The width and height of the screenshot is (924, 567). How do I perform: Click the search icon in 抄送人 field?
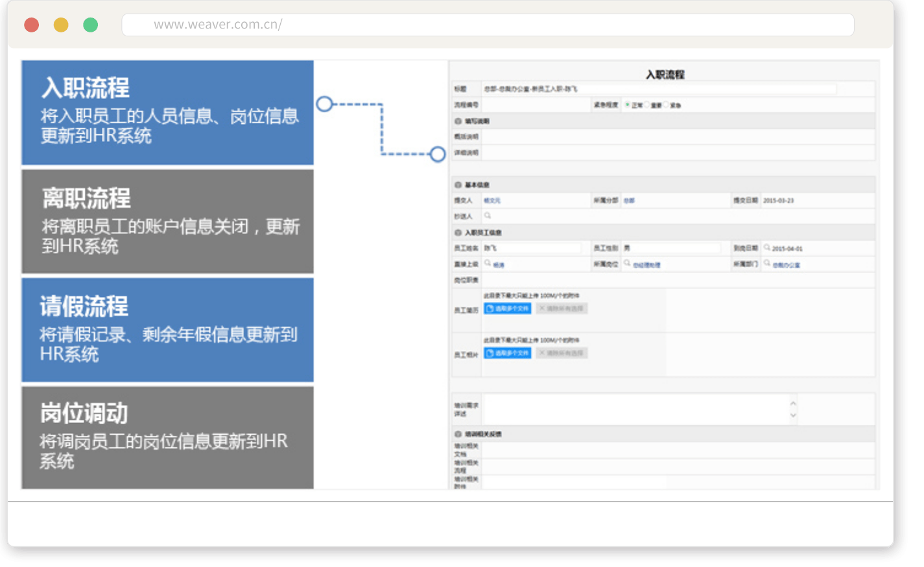(x=488, y=216)
